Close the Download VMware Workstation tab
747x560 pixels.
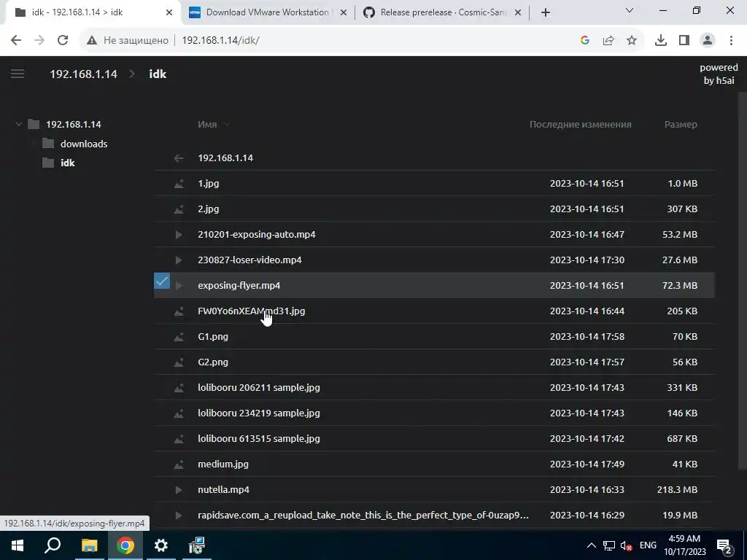point(344,12)
